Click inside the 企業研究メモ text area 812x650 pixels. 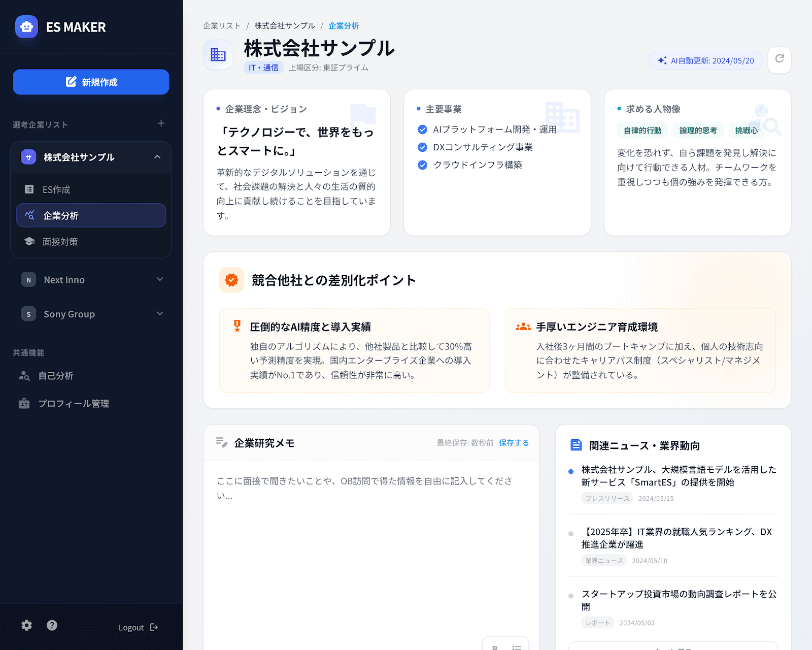370,533
